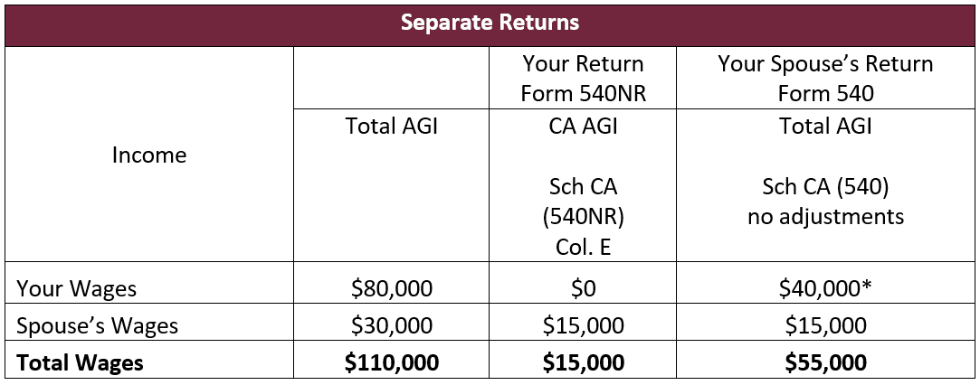Click the bold $110,000 total
Image resolution: width=980 pixels, height=385 pixels.
pos(391,362)
